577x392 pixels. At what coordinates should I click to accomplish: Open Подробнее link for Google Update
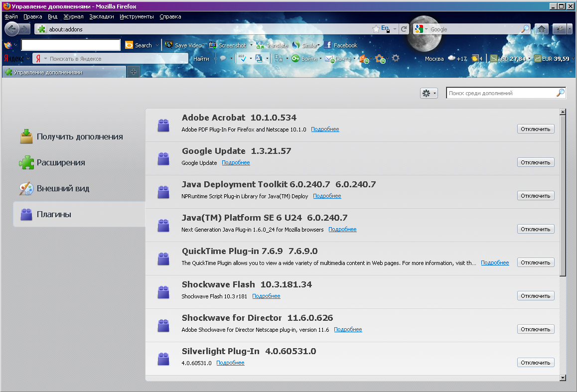coord(236,163)
